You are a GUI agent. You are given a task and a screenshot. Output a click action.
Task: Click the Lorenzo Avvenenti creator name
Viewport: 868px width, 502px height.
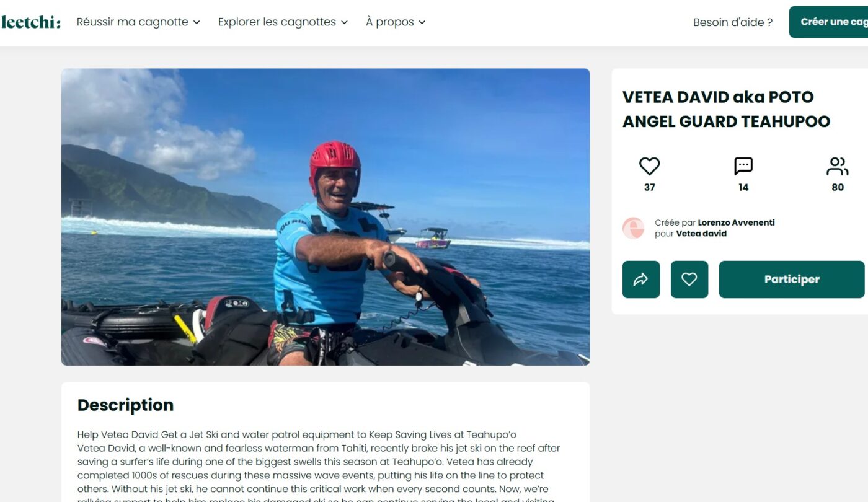[736, 222]
